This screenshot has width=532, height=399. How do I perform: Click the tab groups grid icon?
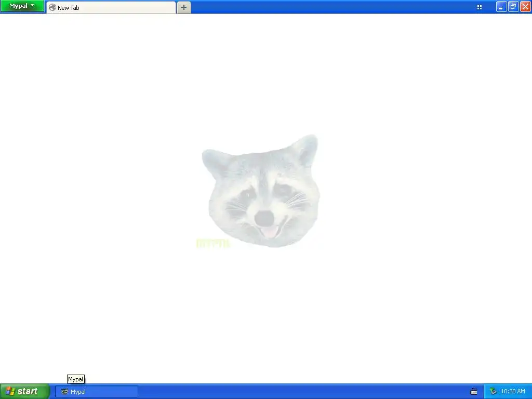(x=480, y=7)
